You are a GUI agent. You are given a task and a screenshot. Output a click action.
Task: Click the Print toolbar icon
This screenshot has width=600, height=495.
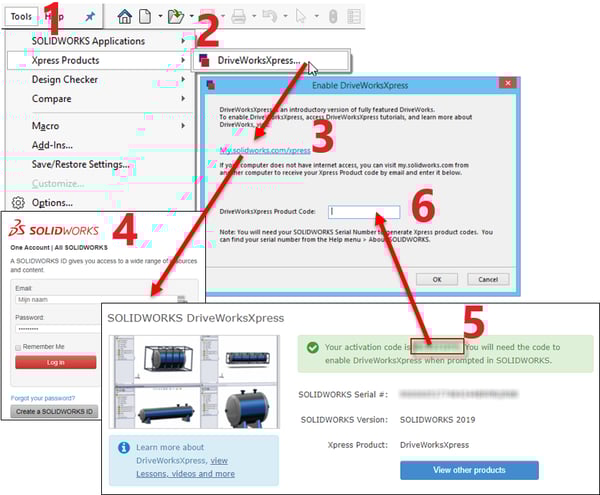pyautogui.click(x=238, y=16)
